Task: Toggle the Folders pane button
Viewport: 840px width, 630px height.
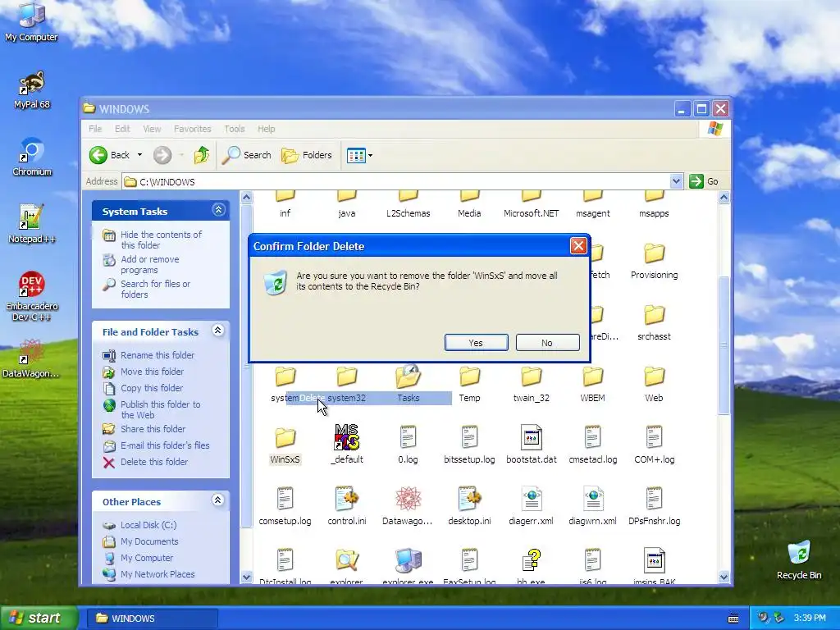Action: (307, 155)
